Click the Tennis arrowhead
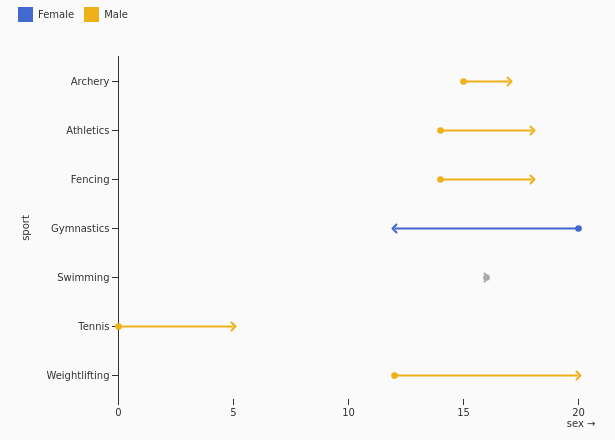 [233, 327]
